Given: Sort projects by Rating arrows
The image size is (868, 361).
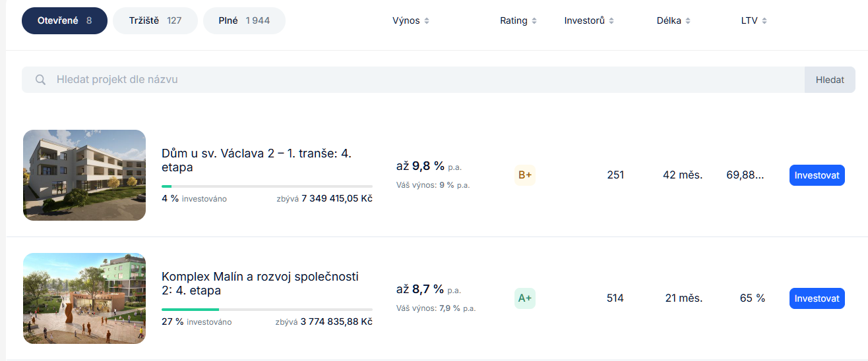Looking at the screenshot, I should (x=534, y=21).
